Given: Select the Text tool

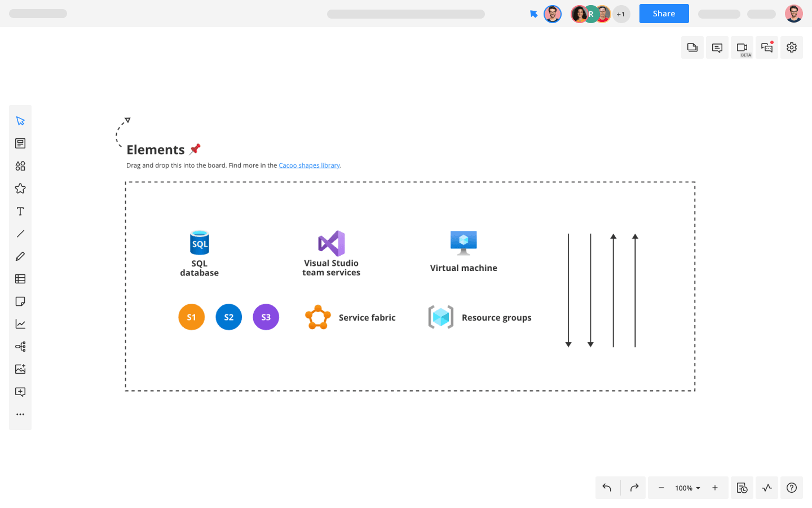Looking at the screenshot, I should pos(20,211).
